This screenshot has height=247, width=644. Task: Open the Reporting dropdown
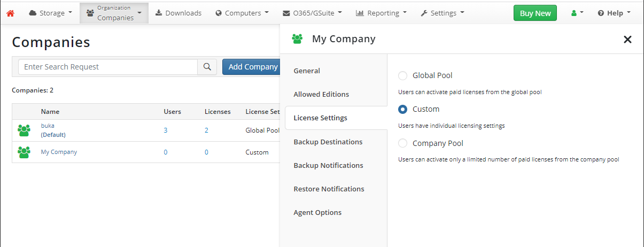coord(381,13)
